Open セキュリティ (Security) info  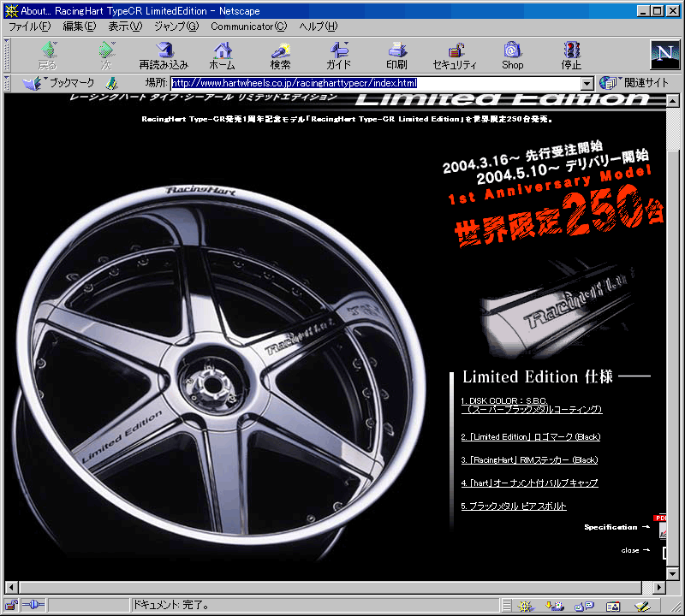(455, 56)
